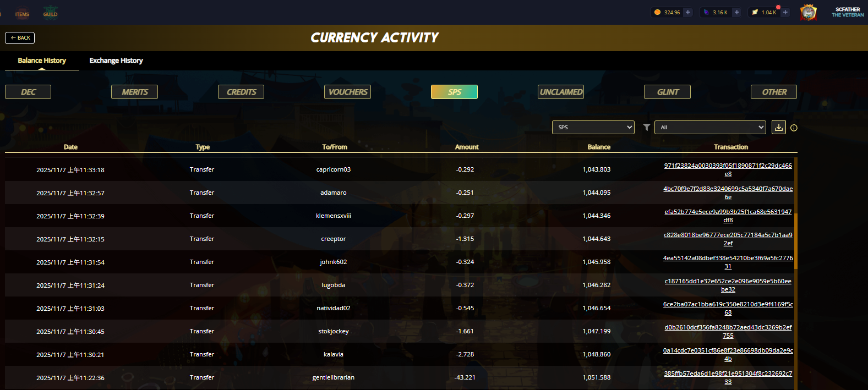The height and width of the screenshot is (390, 868).
Task: Select the DEC currency button
Action: (x=28, y=92)
